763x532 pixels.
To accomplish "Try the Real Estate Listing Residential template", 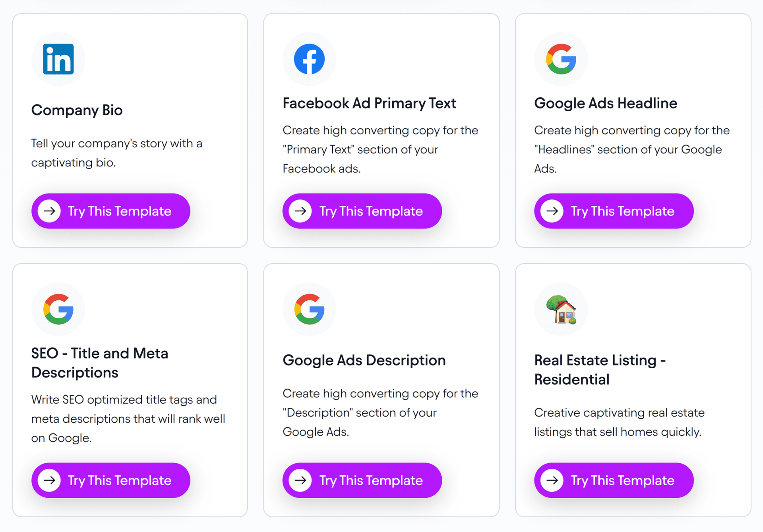I will pyautogui.click(x=614, y=480).
